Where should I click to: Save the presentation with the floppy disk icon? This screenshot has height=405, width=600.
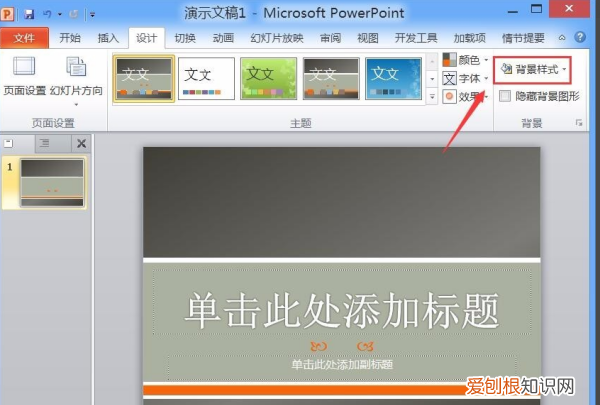click(29, 15)
